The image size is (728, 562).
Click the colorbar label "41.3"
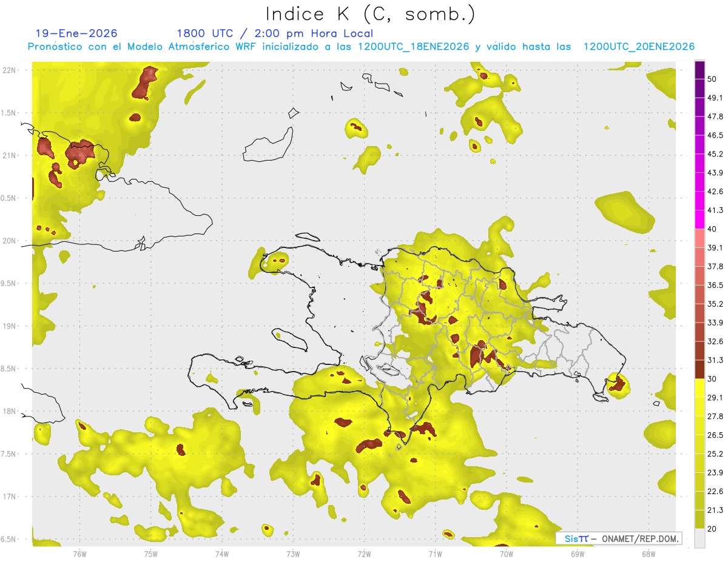715,210
